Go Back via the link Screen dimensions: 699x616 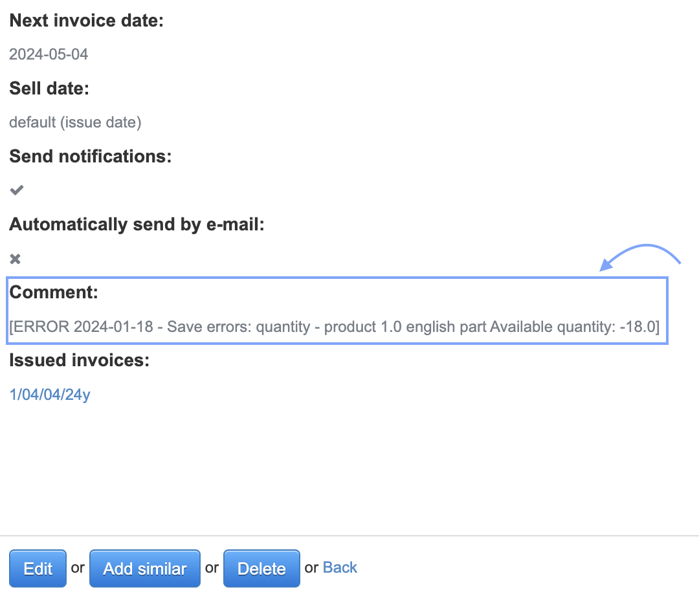point(340,567)
